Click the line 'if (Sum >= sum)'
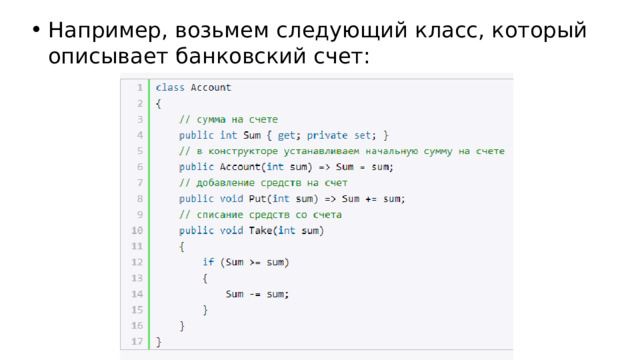640x360 pixels. [246, 262]
